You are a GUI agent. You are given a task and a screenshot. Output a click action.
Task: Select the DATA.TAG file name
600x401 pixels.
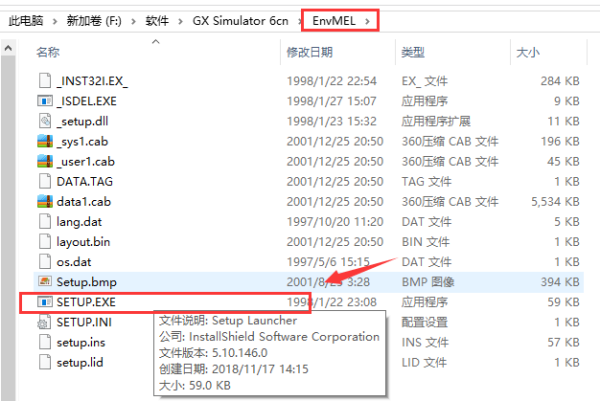pos(85,181)
